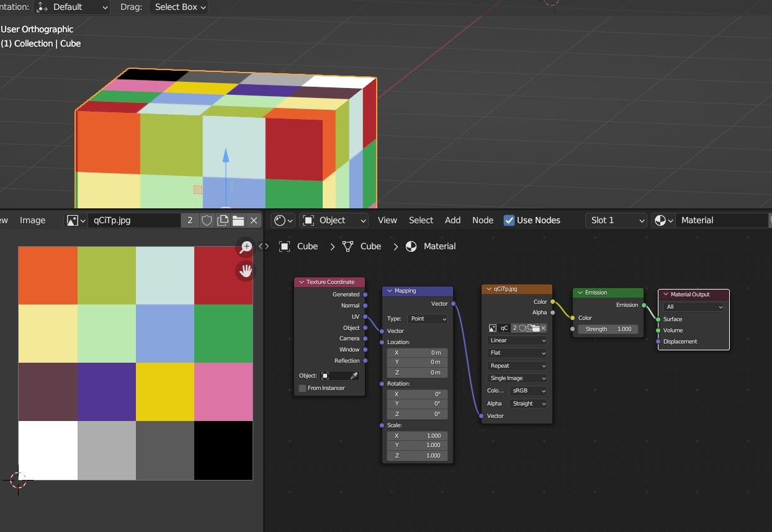Open the browse material icon beside Material name

pyautogui.click(x=662, y=220)
